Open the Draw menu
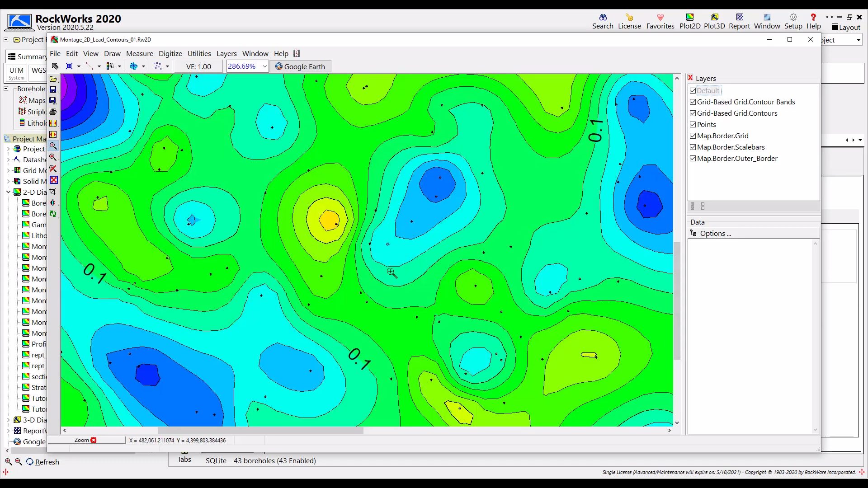This screenshot has height=488, width=868. 112,53
